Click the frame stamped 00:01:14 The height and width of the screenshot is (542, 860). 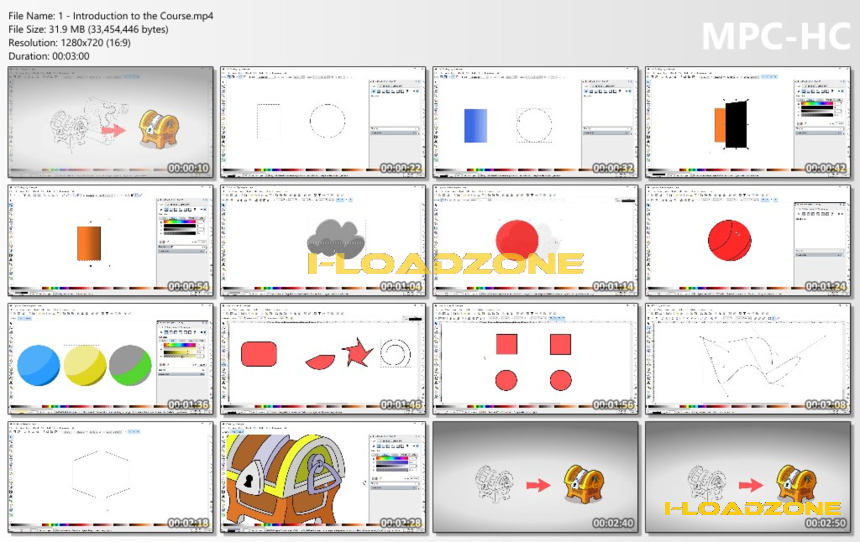536,241
